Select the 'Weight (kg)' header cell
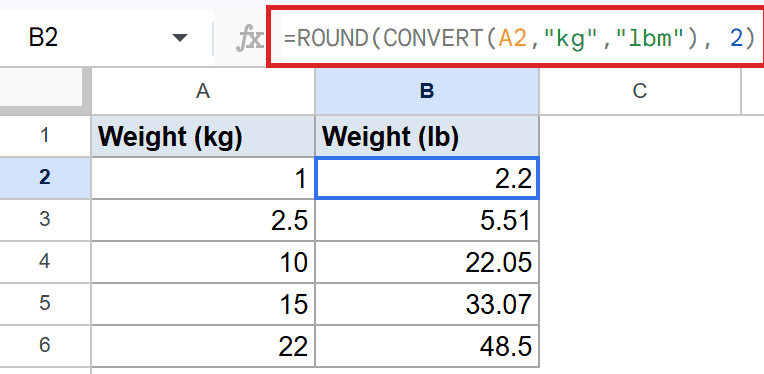 tap(203, 136)
